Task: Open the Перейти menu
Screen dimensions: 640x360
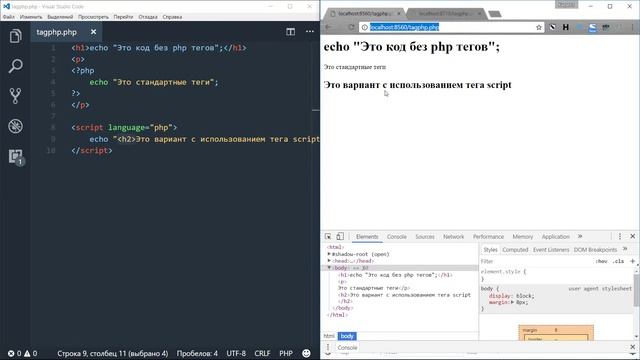Action: click(x=123, y=17)
